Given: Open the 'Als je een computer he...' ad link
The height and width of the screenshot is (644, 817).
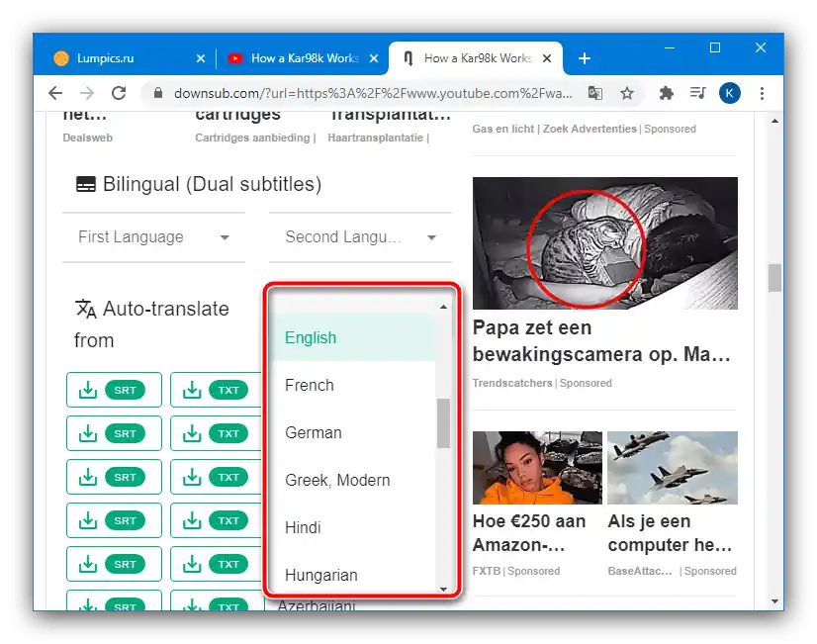Looking at the screenshot, I should (x=670, y=533).
